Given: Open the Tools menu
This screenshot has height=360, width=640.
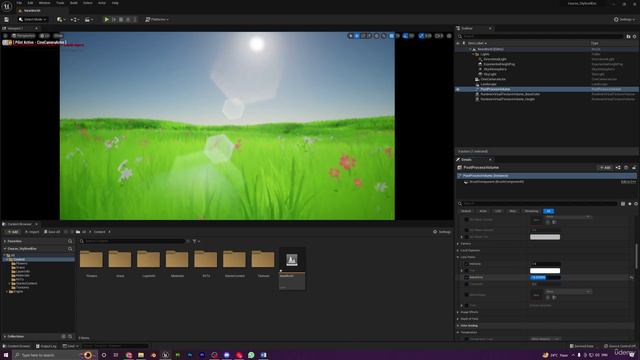Looking at the screenshot, I should click(x=60, y=3).
